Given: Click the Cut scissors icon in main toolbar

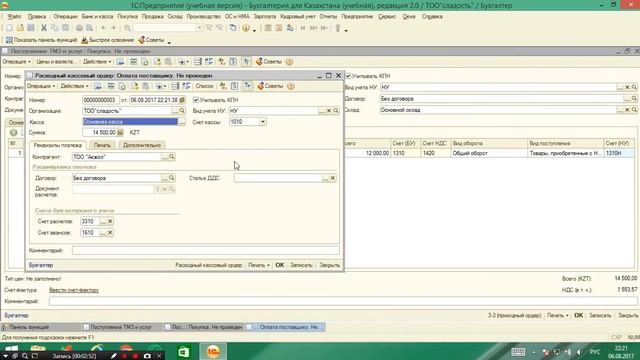Looking at the screenshot, I should point(44,28).
